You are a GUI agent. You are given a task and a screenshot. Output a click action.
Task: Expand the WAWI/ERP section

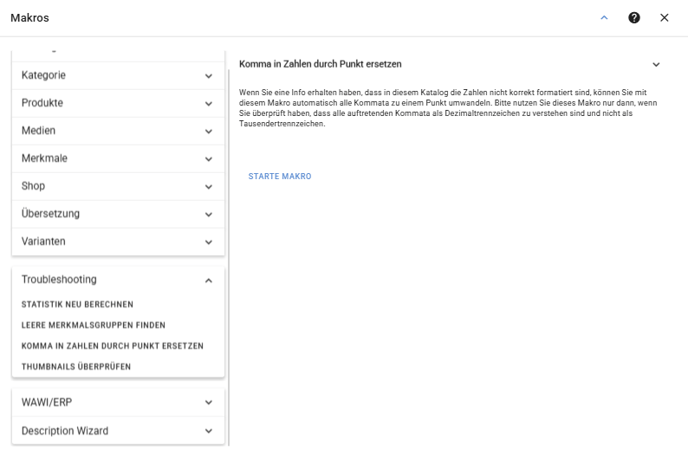click(x=118, y=402)
